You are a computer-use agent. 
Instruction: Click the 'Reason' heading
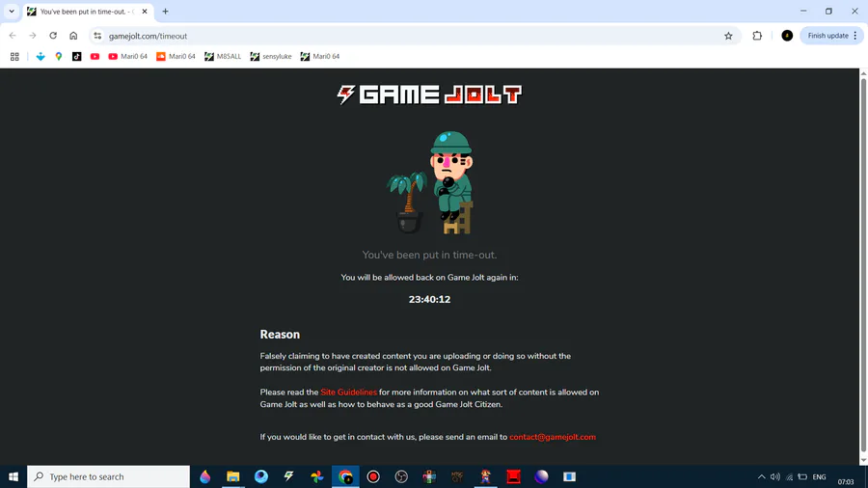click(x=280, y=335)
